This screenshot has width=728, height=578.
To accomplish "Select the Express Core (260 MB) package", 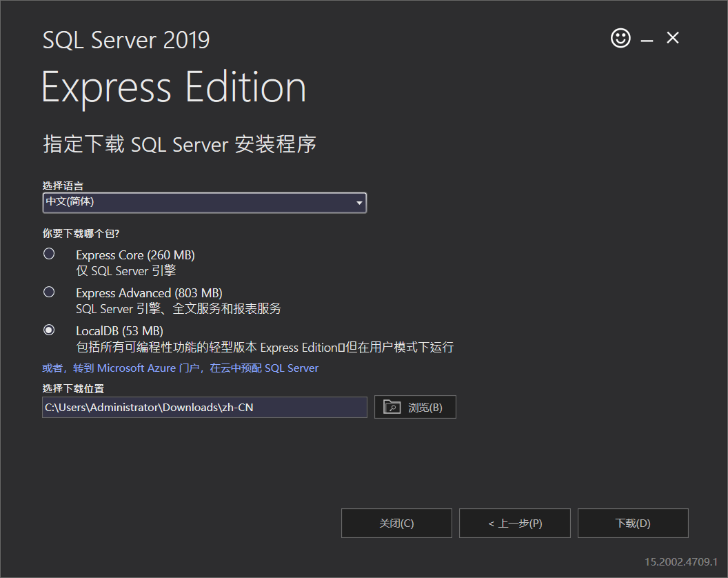I will click(x=48, y=253).
